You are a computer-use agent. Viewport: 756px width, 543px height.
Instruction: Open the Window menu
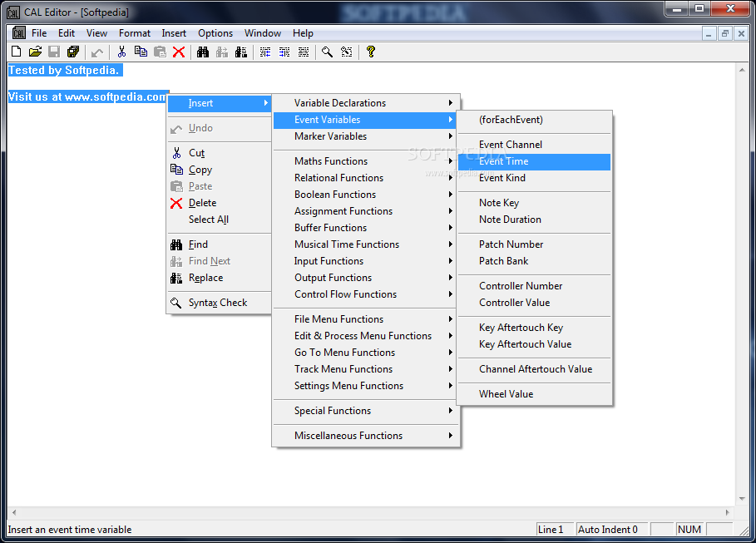tap(262, 32)
